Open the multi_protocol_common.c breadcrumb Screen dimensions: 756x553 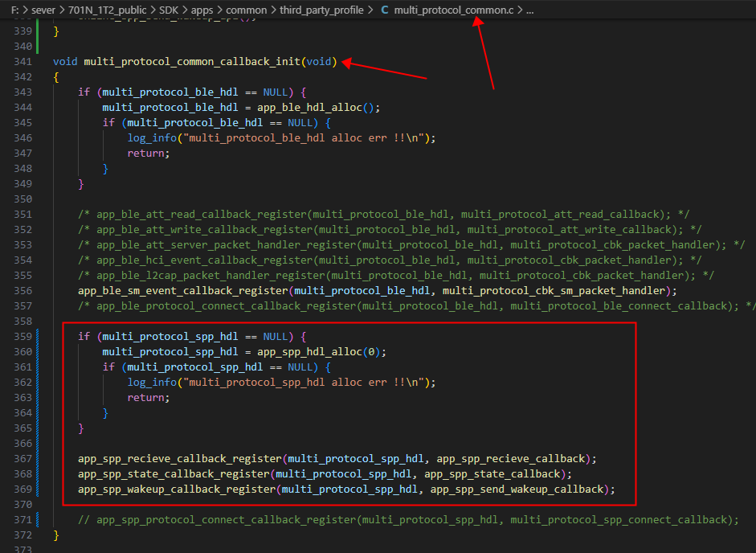[454, 10]
